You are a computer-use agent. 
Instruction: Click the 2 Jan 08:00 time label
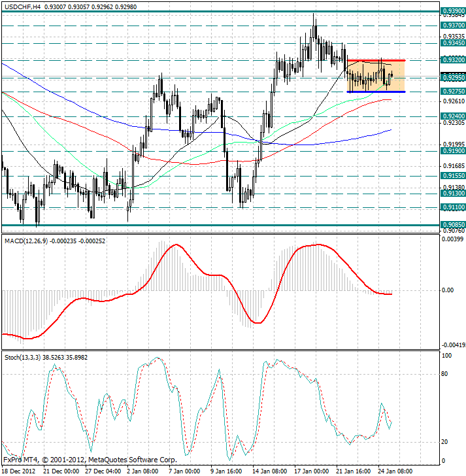(x=142, y=471)
